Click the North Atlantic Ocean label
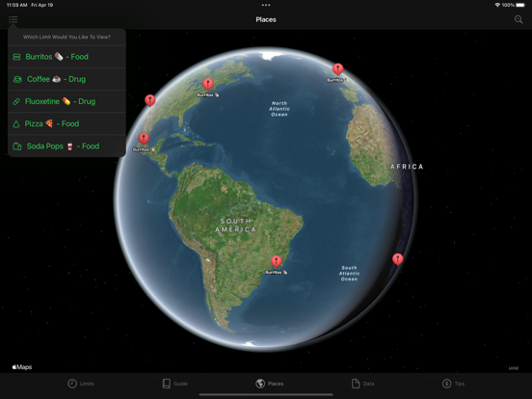The image size is (532, 399). (279, 109)
